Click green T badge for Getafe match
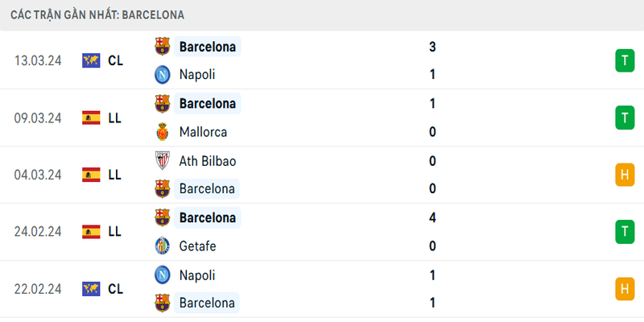Screen dimensions: 644x322 point(625,232)
